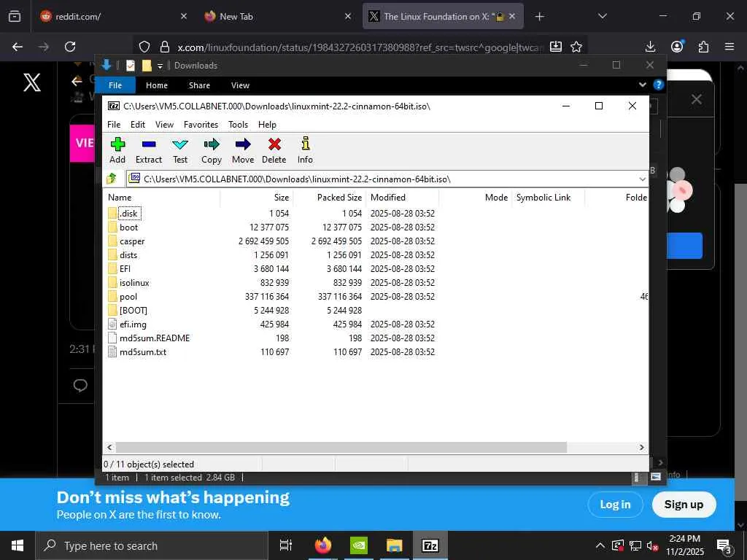Go back to the previous page in Firefox
747x560 pixels.
18,47
